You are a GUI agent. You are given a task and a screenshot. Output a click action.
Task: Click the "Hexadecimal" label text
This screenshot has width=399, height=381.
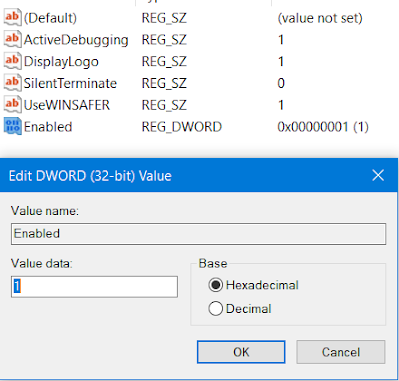point(262,285)
